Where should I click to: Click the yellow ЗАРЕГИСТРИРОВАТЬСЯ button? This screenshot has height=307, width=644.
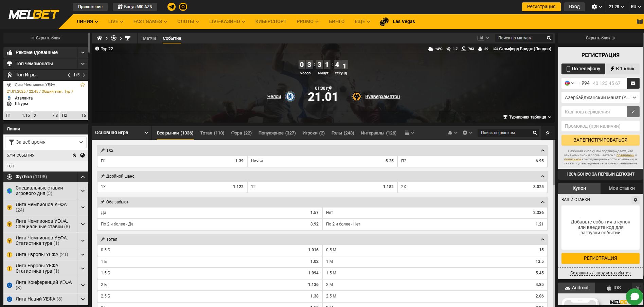click(x=600, y=140)
